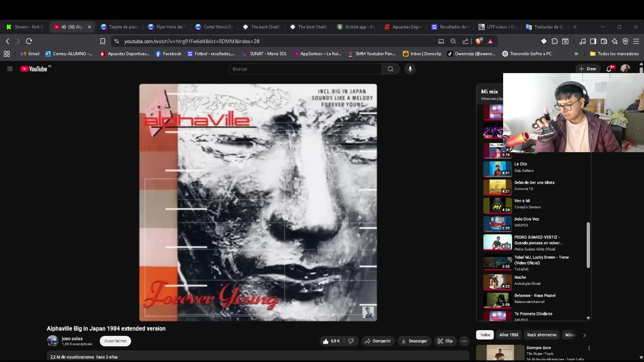Click the zoom magnifier in the address bar
644x362 pixels.
453,41
